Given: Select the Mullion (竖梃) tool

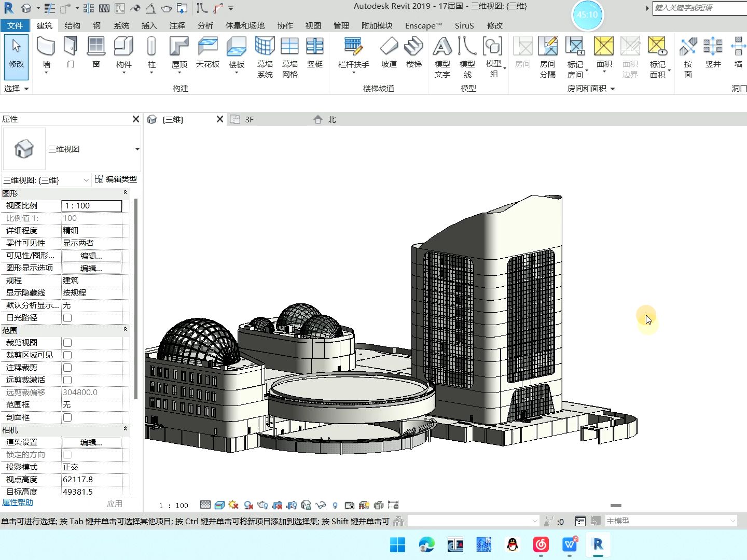Looking at the screenshot, I should click(315, 52).
